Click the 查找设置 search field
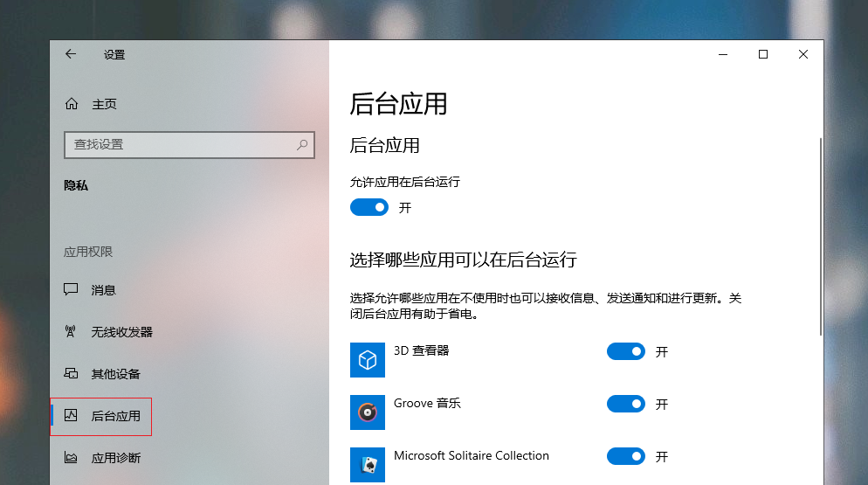 189,145
